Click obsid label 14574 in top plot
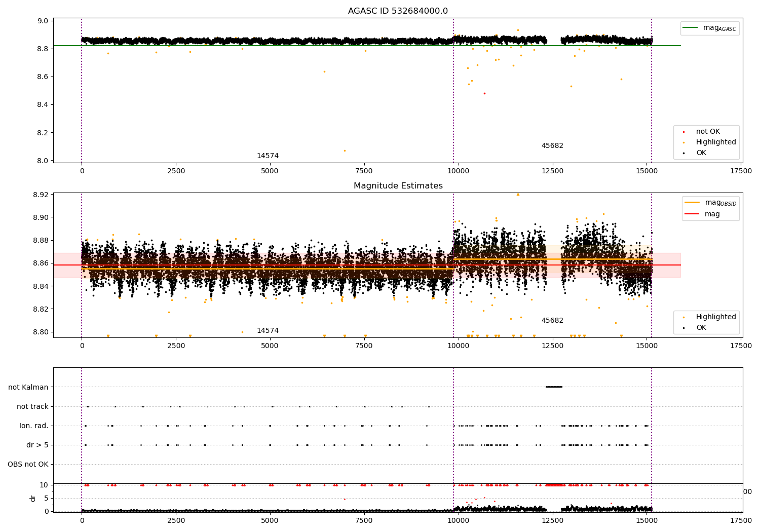Viewport: 760px width, 532px height. [268, 156]
